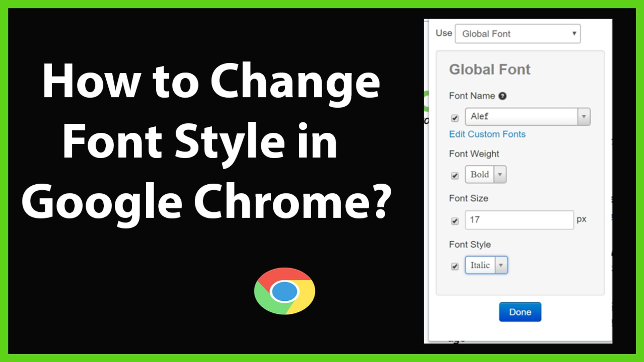Screen dimensions: 644x362
Task: Enable the Font Name checkbox
Action: pos(455,118)
